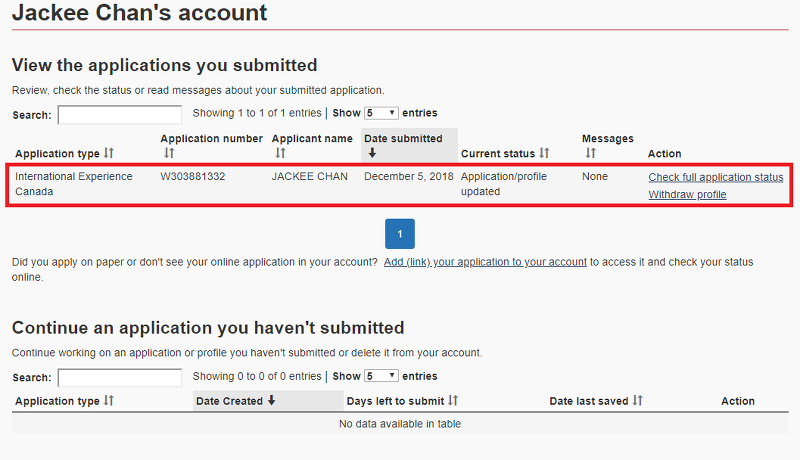Sort by Current status column
This screenshot has height=460, width=800.
pyautogui.click(x=544, y=153)
